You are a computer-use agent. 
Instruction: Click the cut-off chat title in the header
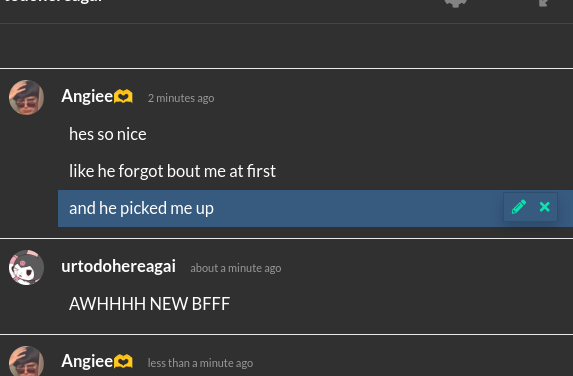[x=54, y=1]
